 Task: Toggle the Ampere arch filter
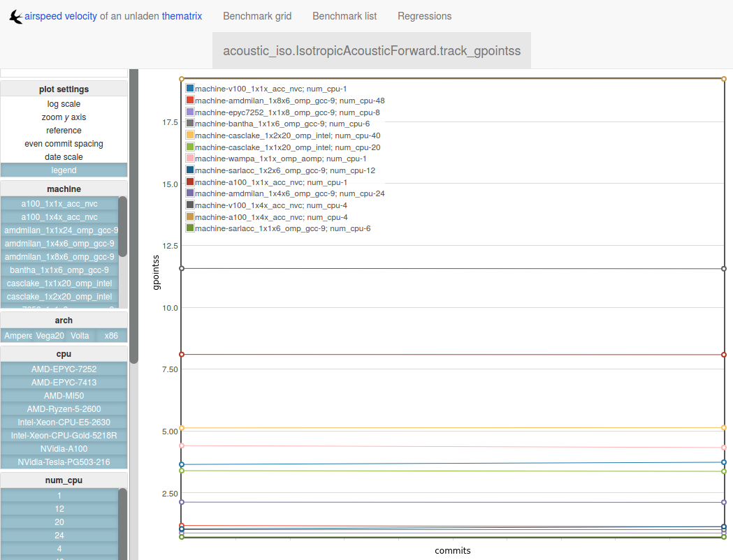pyautogui.click(x=17, y=336)
